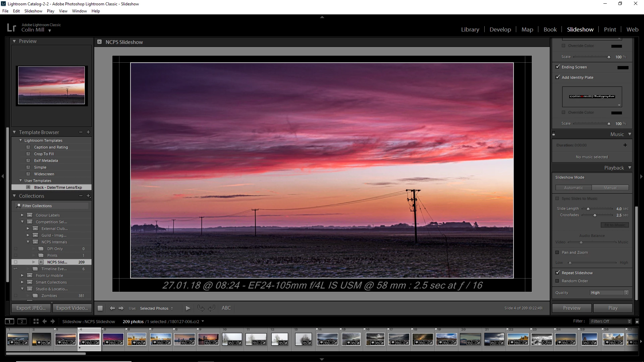This screenshot has height=362, width=644.
Task: Open the Quality High dropdown
Action: (x=609, y=293)
